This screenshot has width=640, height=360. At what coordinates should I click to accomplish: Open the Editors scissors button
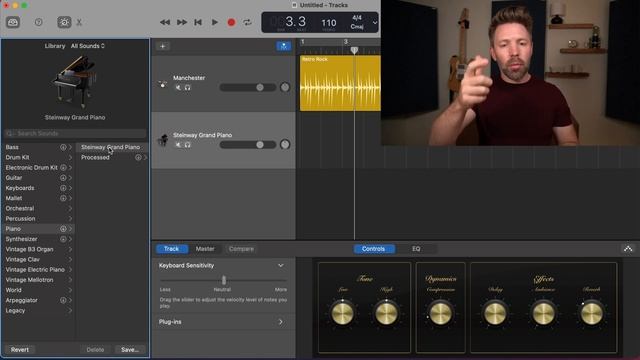(79, 22)
